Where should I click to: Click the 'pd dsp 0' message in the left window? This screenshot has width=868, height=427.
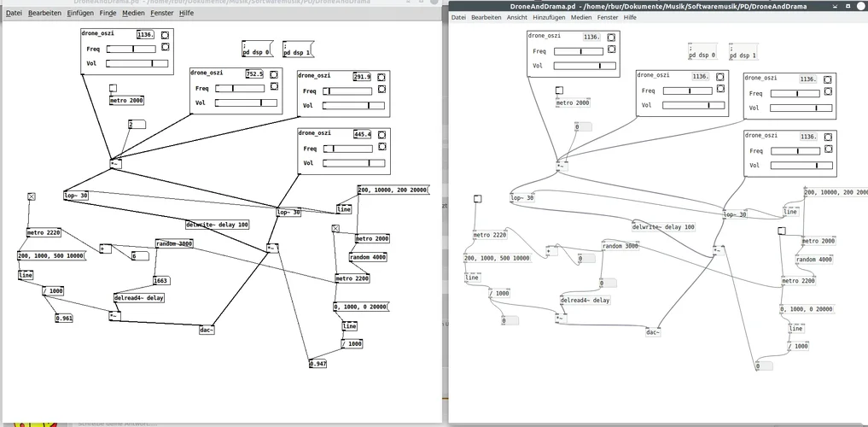[258, 50]
